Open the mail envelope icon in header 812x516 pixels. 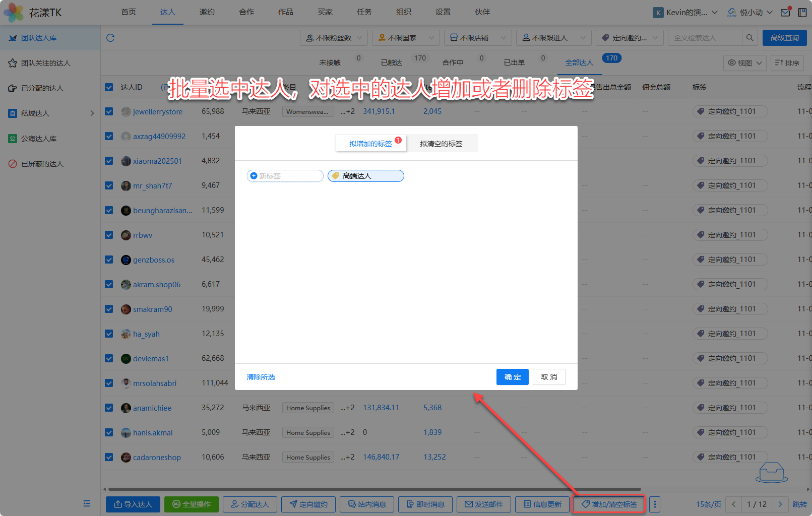[785, 13]
